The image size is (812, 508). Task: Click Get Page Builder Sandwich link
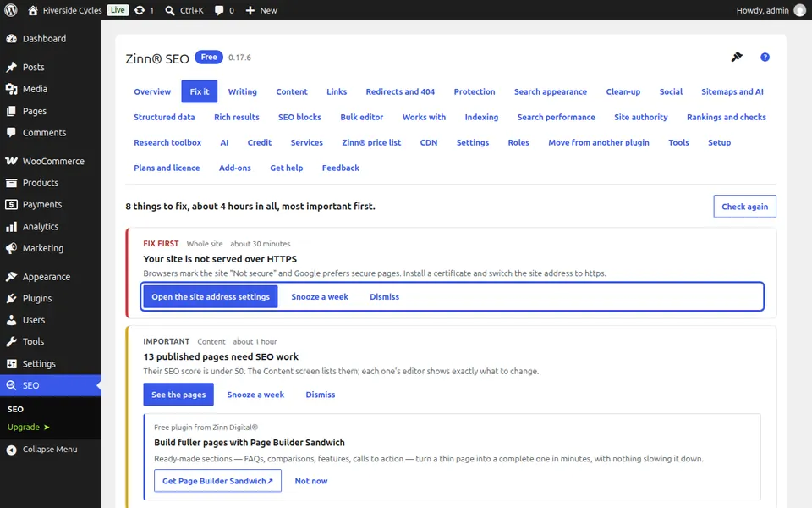pyautogui.click(x=217, y=481)
